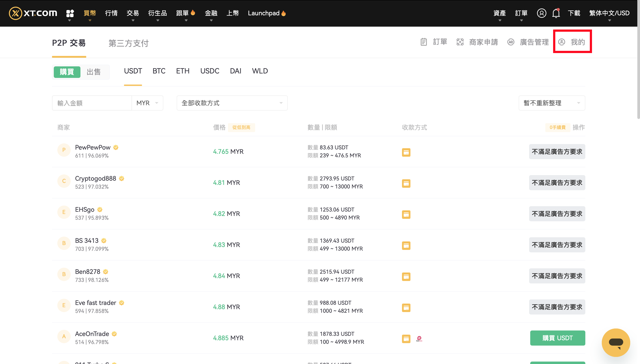Click the 輸入金額 amount field
The width and height of the screenshot is (640, 364).
[x=92, y=103]
